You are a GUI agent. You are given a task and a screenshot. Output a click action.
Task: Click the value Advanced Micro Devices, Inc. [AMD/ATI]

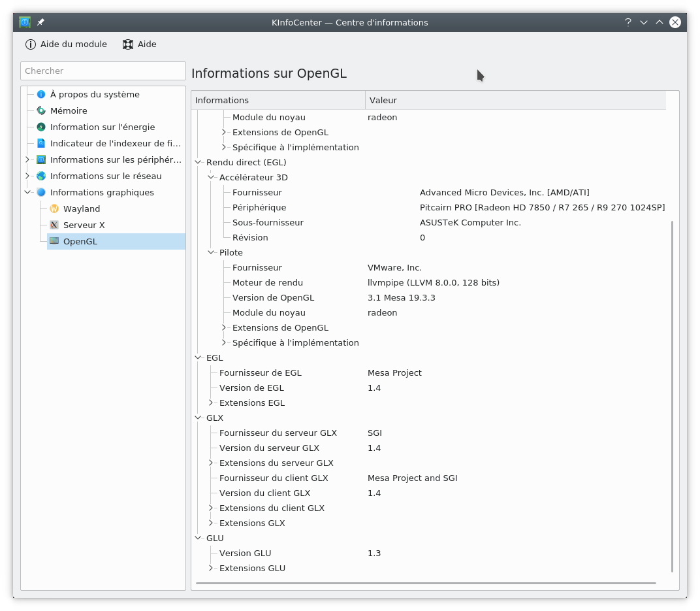tap(505, 193)
